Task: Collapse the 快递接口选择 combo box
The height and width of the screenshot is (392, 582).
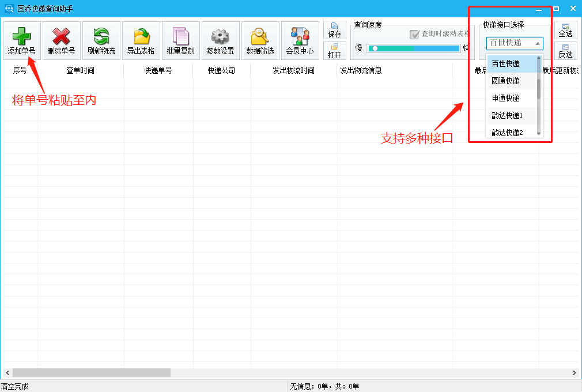Action: 515,43
